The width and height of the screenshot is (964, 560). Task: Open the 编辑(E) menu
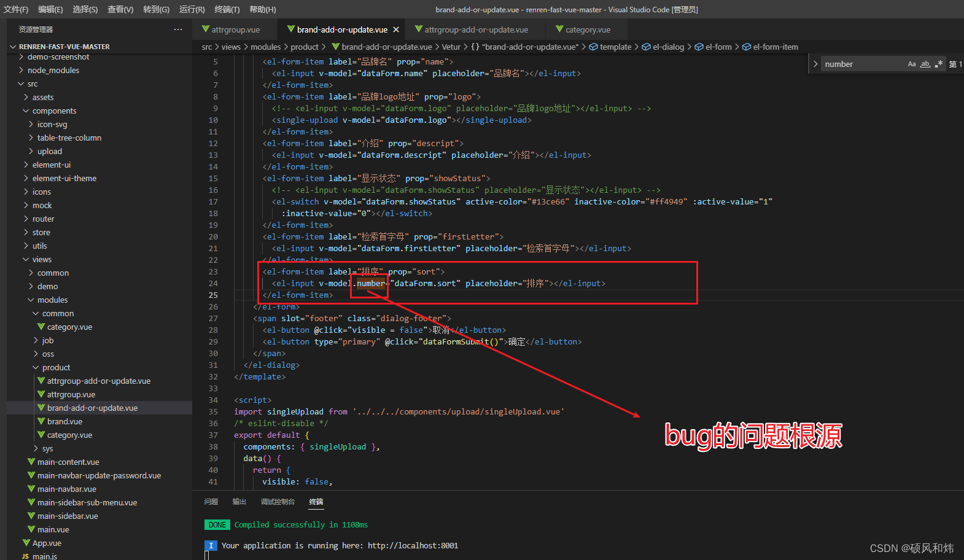tap(50, 9)
